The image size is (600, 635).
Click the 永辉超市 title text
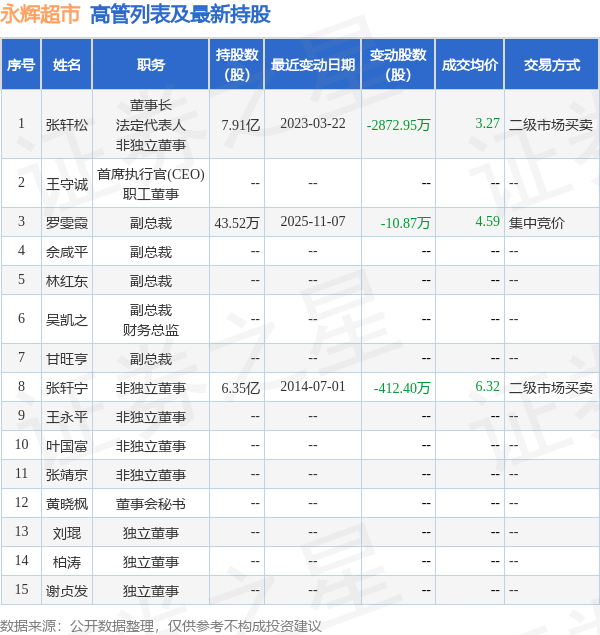click(x=40, y=15)
